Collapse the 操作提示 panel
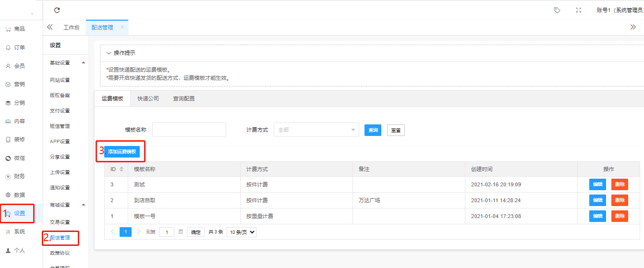 pos(109,53)
